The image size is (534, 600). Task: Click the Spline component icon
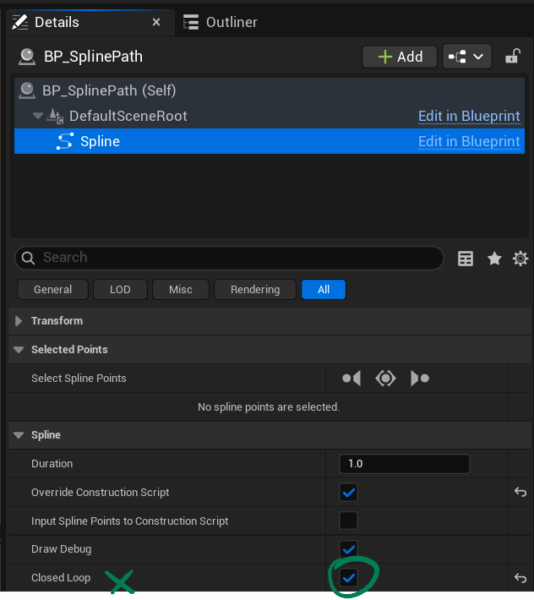pyautogui.click(x=65, y=141)
